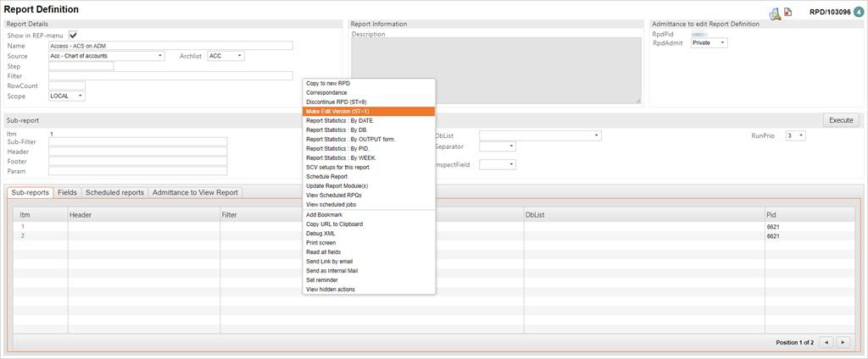Open the RpdAdmit Private dropdown
The width and height of the screenshot is (868, 359).
[x=709, y=42]
